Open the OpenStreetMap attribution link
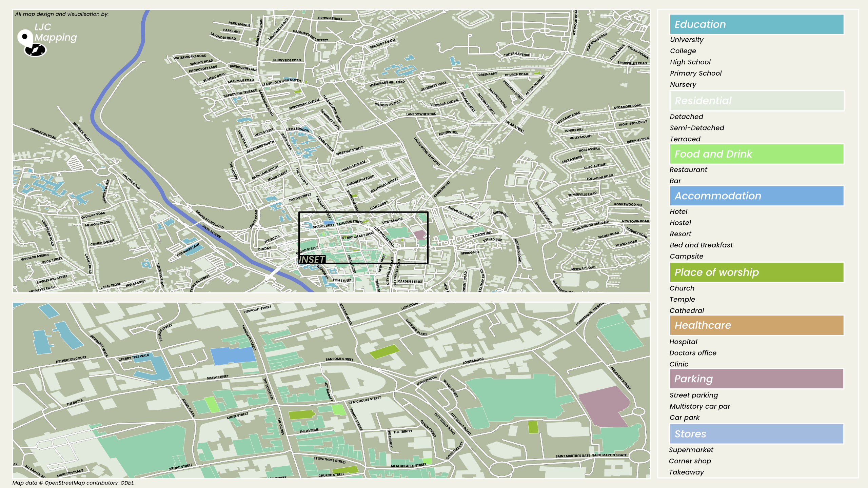Image resolution: width=868 pixels, height=488 pixels. tap(73, 483)
